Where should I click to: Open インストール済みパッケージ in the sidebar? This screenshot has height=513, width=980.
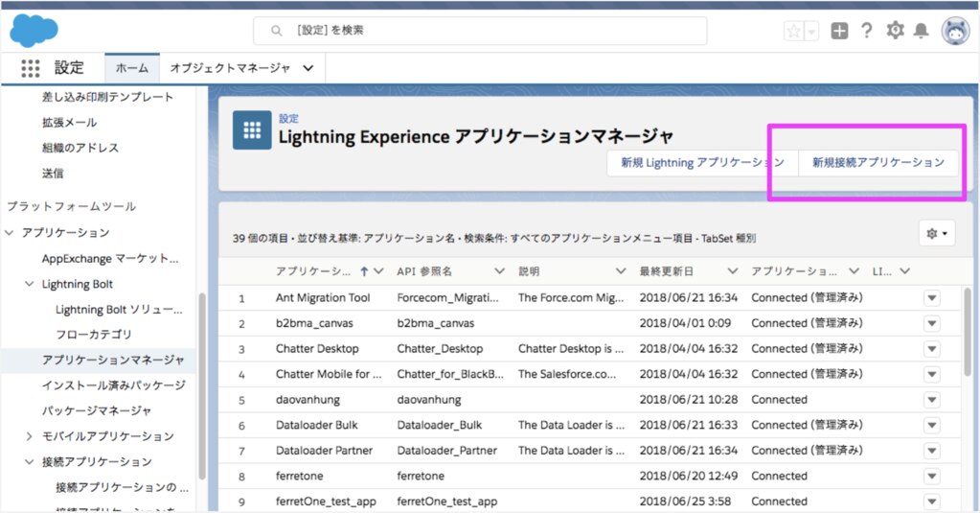click(x=114, y=385)
